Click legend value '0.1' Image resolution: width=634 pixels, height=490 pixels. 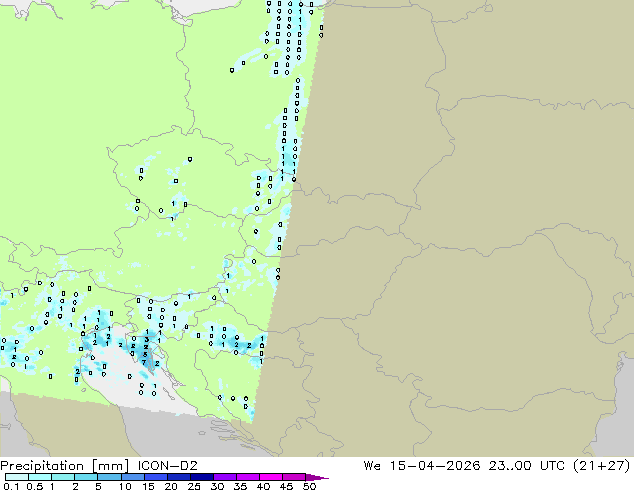11,486
